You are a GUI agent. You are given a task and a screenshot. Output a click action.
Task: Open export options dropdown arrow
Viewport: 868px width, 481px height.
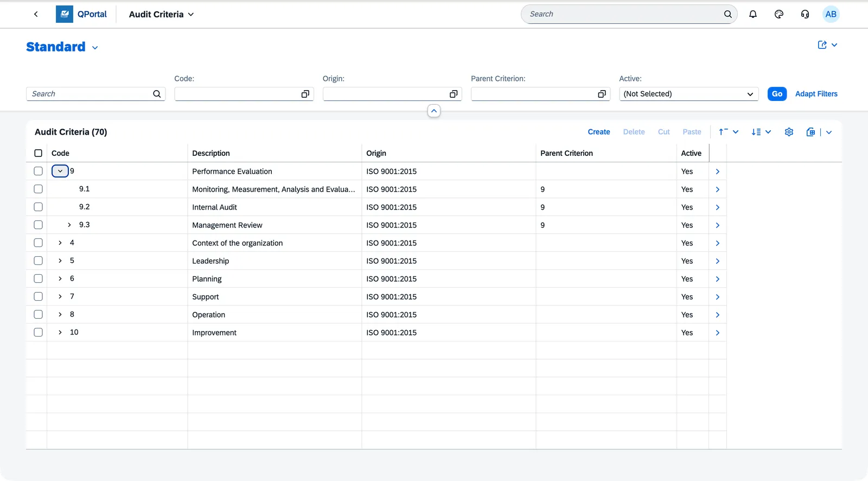(x=829, y=132)
